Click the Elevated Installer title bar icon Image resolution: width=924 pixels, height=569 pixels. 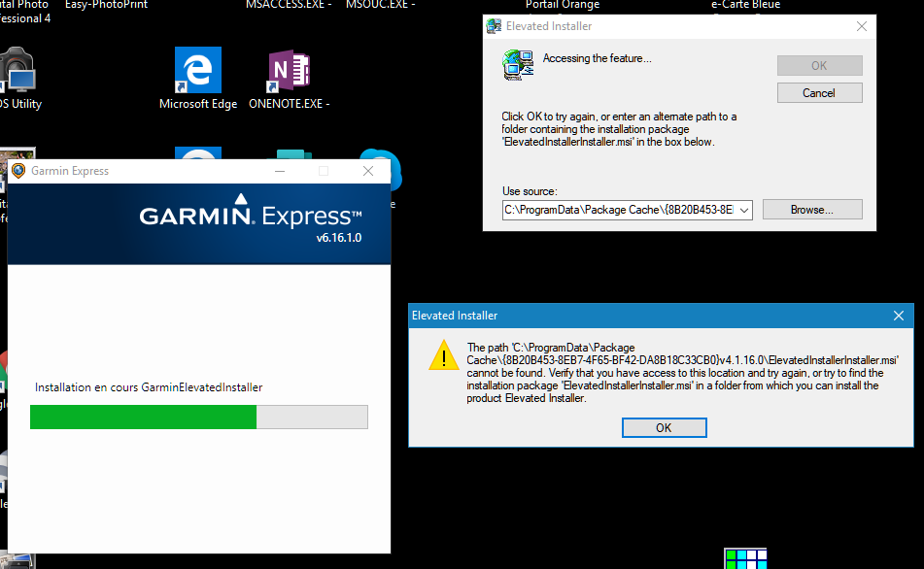[x=494, y=26]
